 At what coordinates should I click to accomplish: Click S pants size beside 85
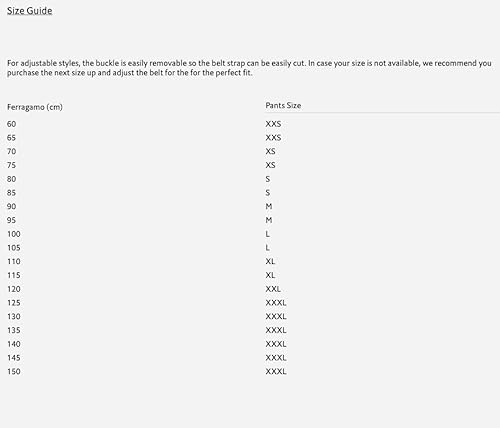coord(268,193)
